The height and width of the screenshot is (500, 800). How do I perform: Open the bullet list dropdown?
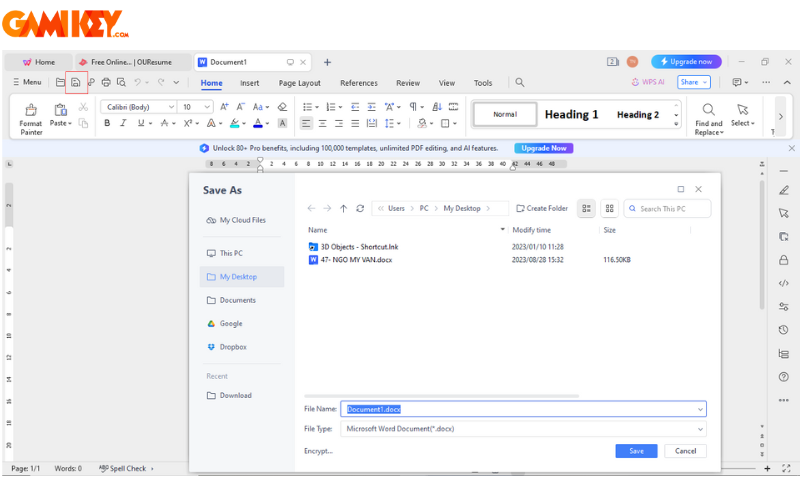(317, 107)
